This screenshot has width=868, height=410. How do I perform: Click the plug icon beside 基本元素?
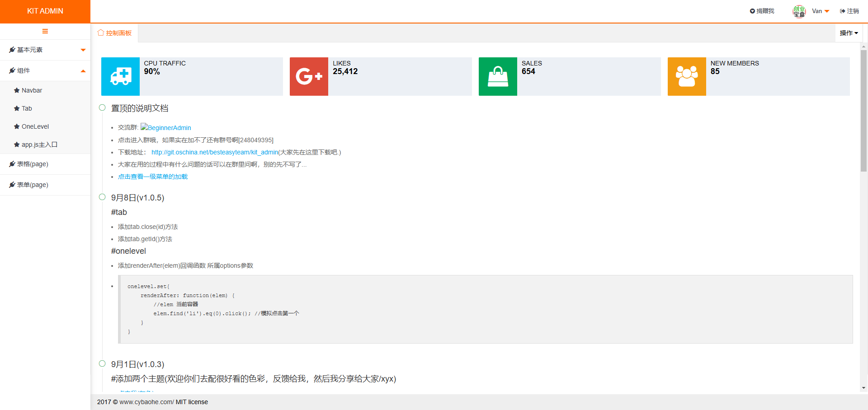12,50
